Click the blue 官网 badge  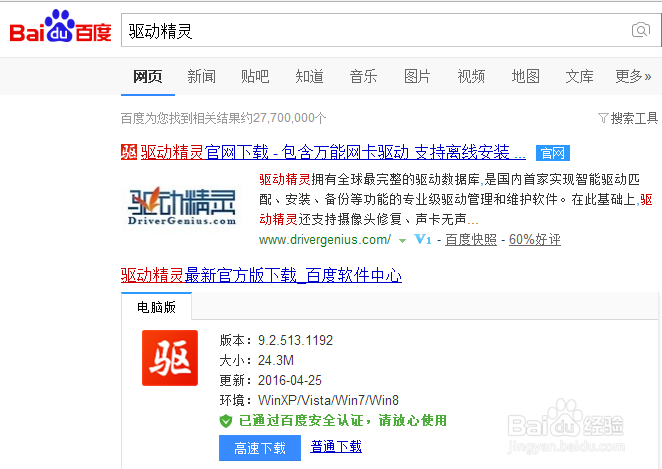click(553, 153)
